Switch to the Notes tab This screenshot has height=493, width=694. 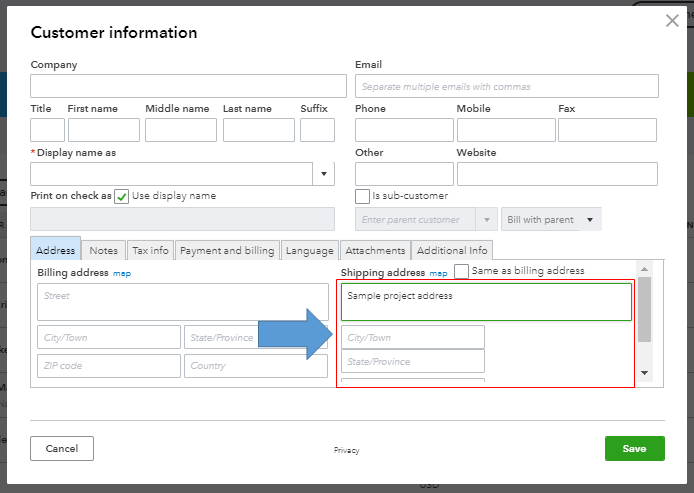click(x=103, y=251)
